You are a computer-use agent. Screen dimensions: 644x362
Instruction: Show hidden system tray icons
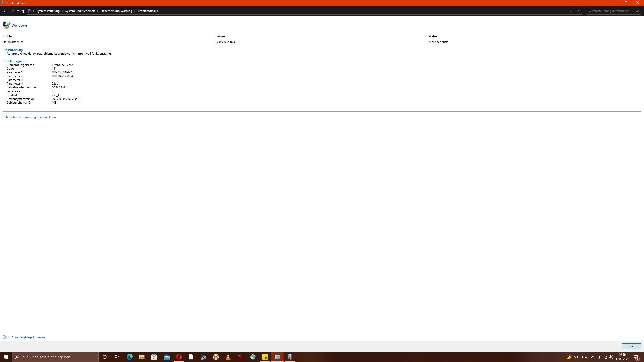(593, 357)
